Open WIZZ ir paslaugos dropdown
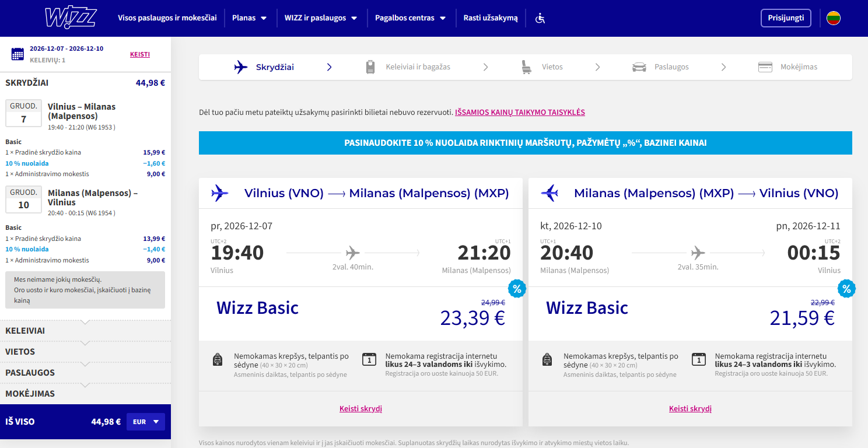The image size is (868, 448). point(321,18)
